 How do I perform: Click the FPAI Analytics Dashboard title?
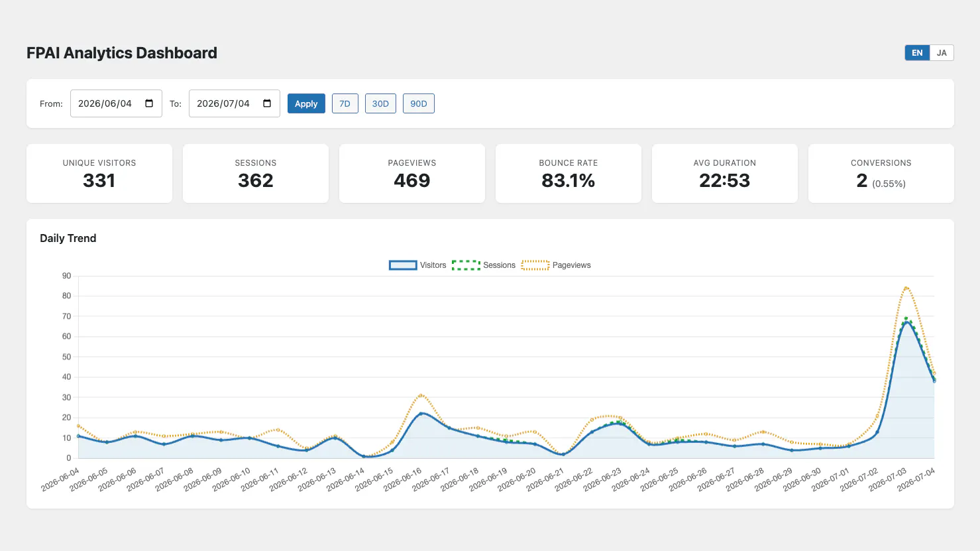click(122, 53)
